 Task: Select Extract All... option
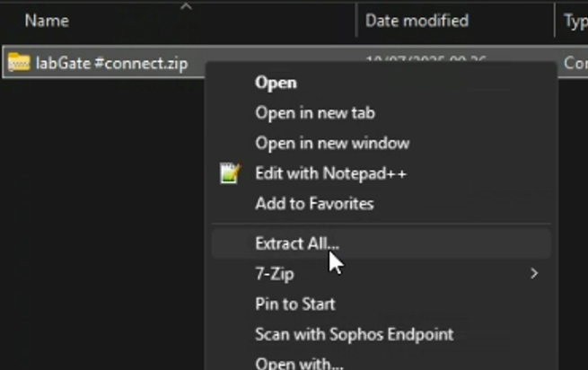(x=381, y=244)
